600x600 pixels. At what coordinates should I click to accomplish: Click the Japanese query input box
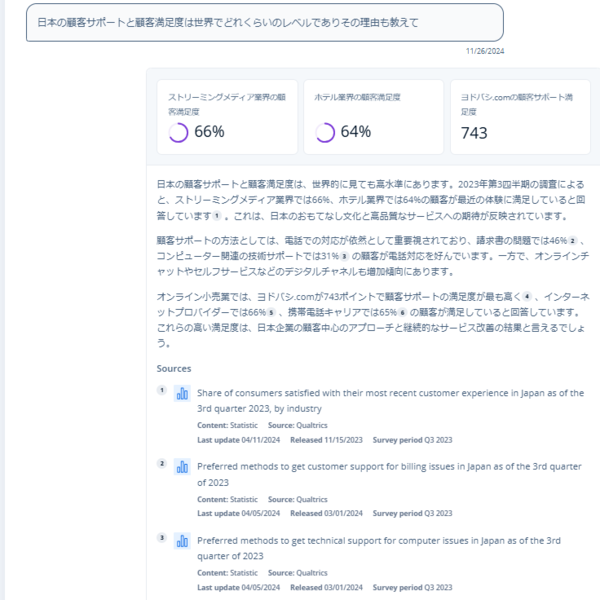tap(264, 23)
